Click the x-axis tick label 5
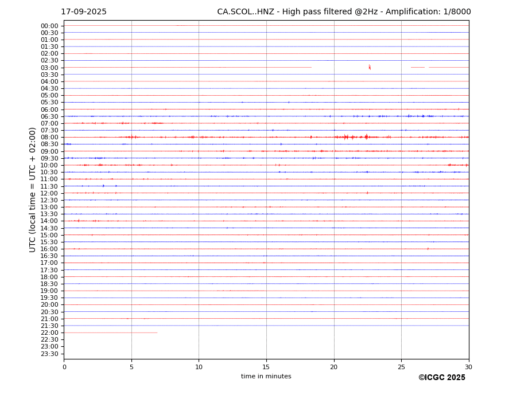This screenshot has height=399, width=532. click(x=131, y=367)
